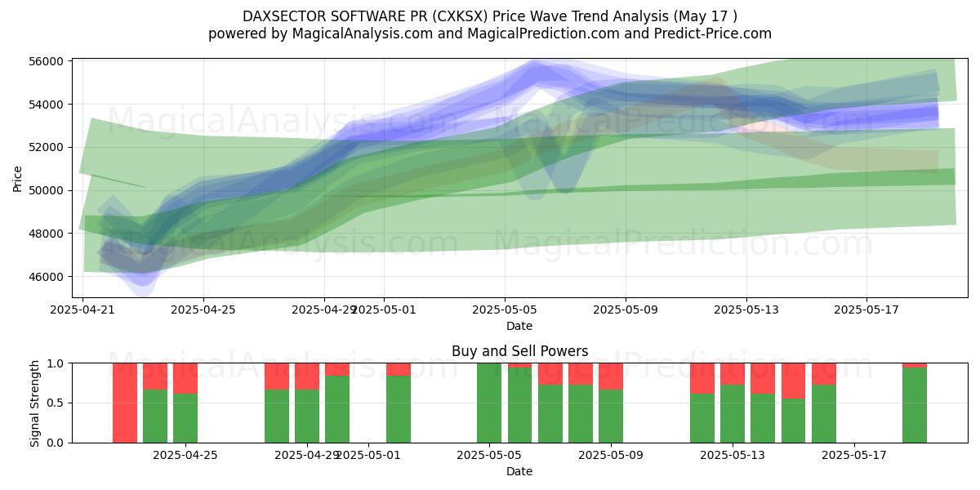This screenshot has width=980, height=490.
Task: Select the 54000 tick on the Price axis
Action: click(47, 105)
